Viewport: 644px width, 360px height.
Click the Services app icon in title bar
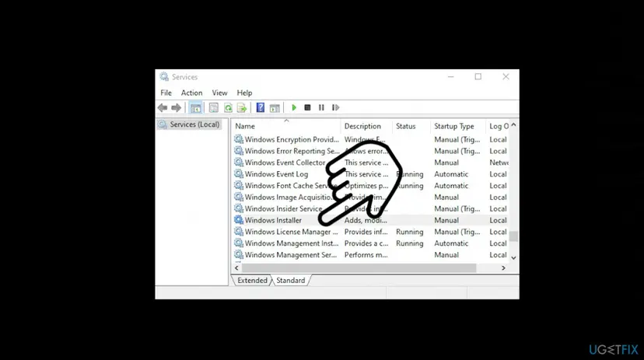pyautogui.click(x=164, y=77)
